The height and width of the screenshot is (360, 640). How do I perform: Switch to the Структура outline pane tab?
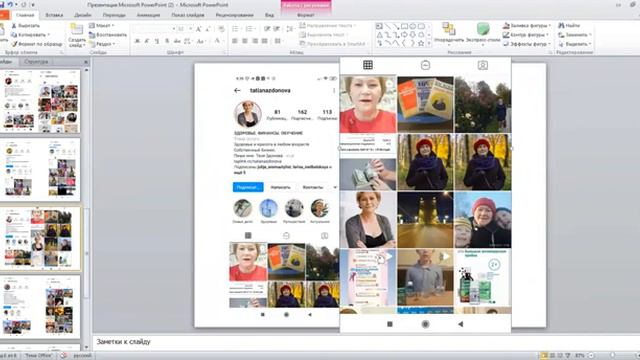click(36, 62)
